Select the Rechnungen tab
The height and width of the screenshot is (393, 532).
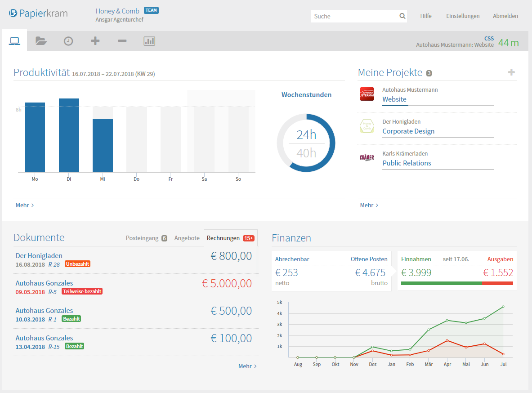[230, 238]
